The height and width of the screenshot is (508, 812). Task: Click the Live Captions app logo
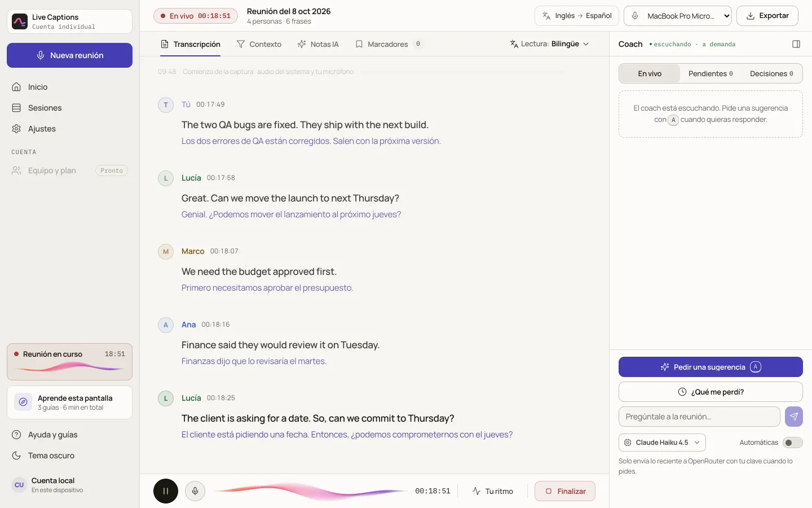click(x=20, y=21)
